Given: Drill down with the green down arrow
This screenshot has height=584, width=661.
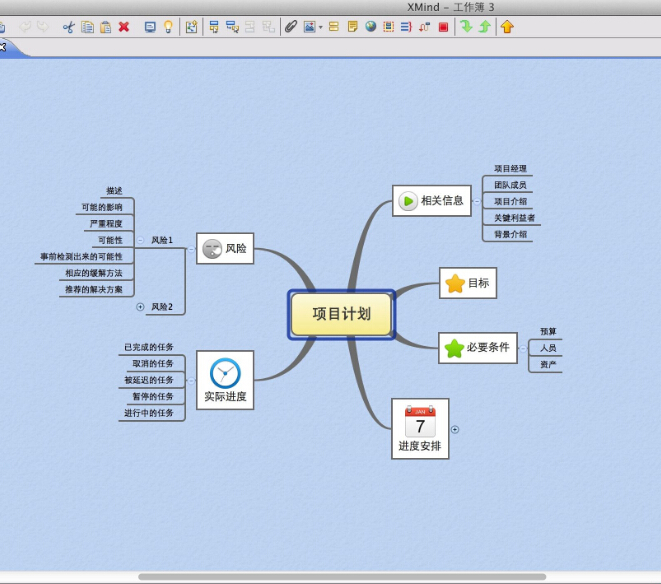Looking at the screenshot, I should [x=466, y=27].
